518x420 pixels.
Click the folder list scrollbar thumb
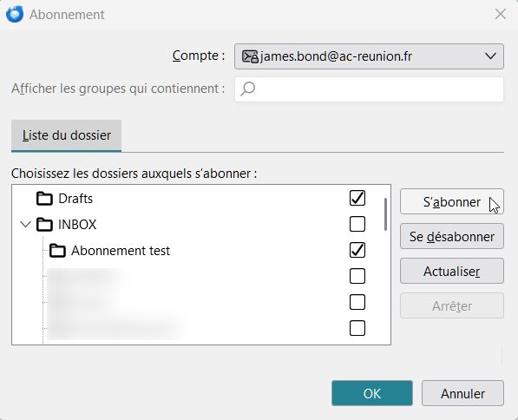coord(385,214)
